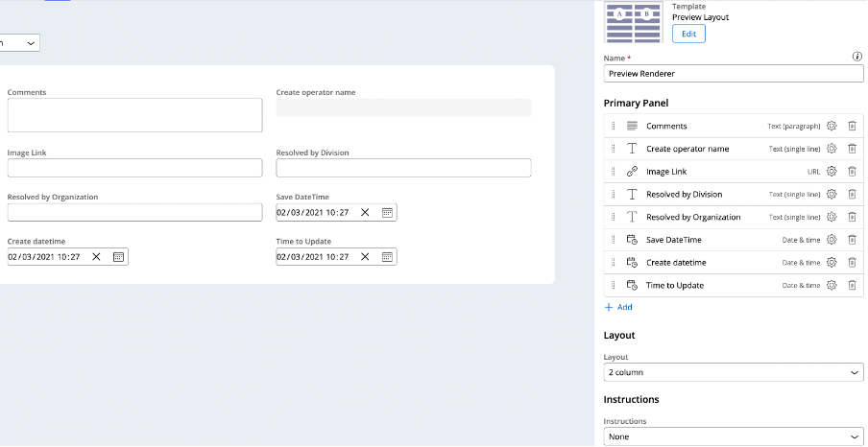Focus the Name input field
This screenshot has height=447, width=868.
pyautogui.click(x=734, y=74)
